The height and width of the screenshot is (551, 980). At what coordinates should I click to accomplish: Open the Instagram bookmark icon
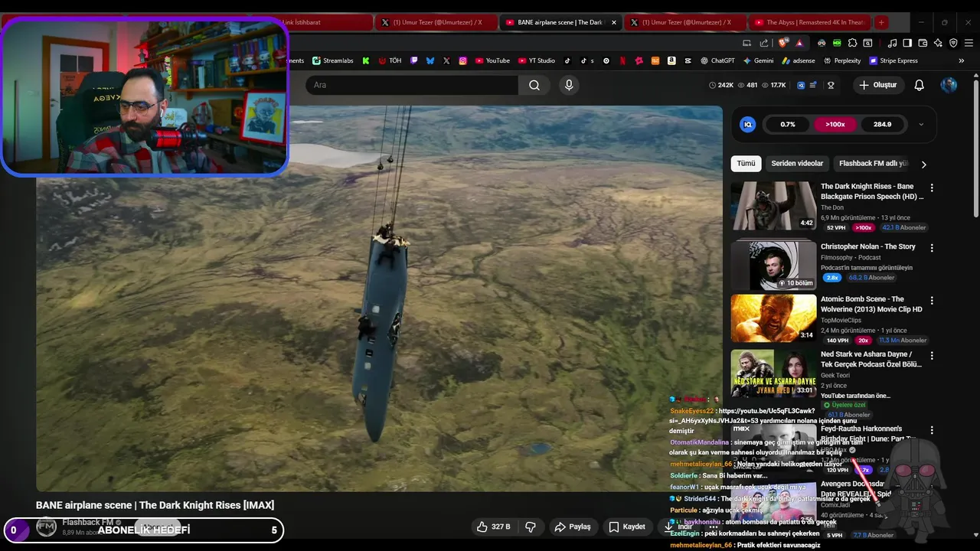(x=462, y=60)
